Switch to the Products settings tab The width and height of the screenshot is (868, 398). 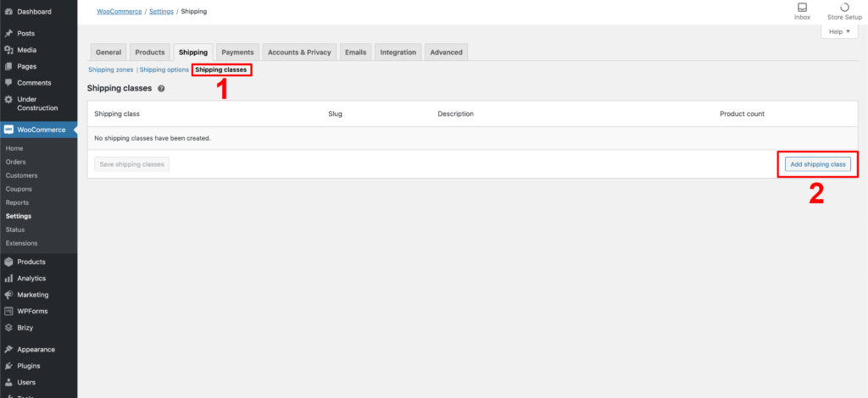point(150,52)
